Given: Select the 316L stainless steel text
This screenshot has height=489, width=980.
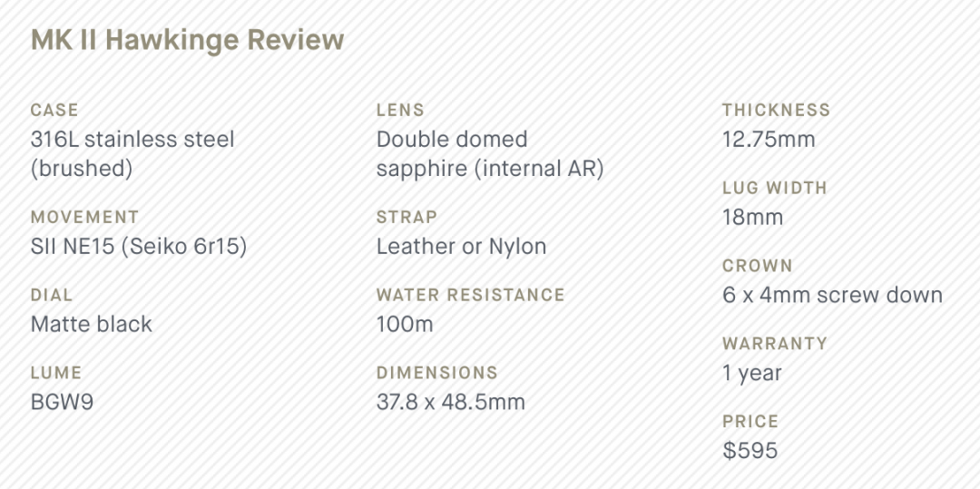Looking at the screenshot, I should (132, 140).
